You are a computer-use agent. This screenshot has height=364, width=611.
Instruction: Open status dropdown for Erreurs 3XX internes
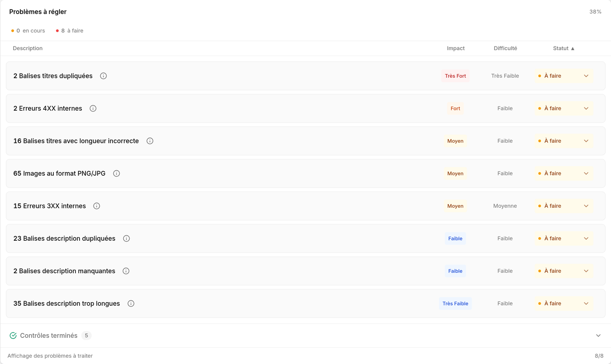pyautogui.click(x=564, y=206)
